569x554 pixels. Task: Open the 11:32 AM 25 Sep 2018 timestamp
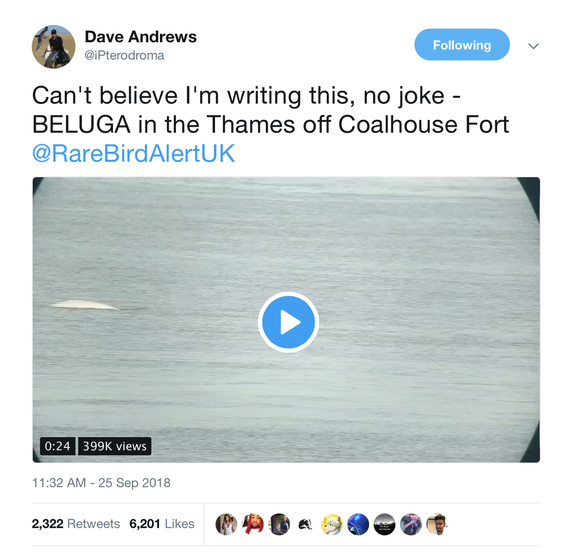click(x=101, y=483)
